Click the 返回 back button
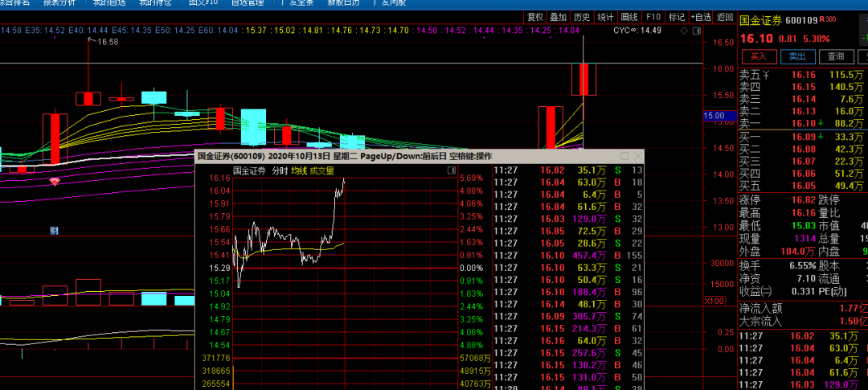 (725, 17)
